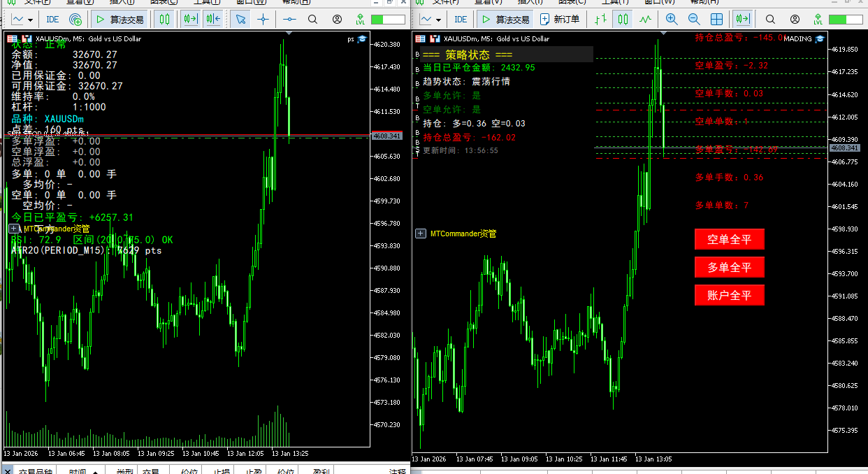Click graduation cap icon on right chart
868x474 pixels.
click(820, 38)
